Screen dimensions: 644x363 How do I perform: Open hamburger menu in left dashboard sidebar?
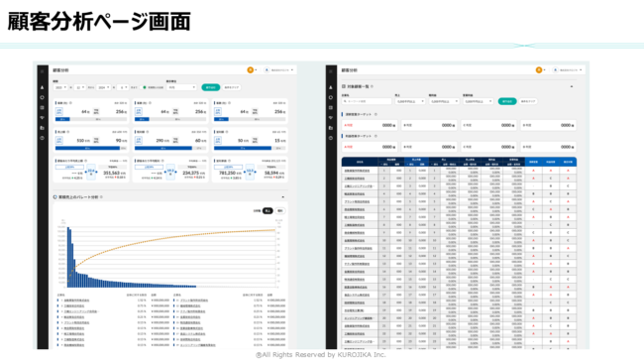tap(43, 71)
